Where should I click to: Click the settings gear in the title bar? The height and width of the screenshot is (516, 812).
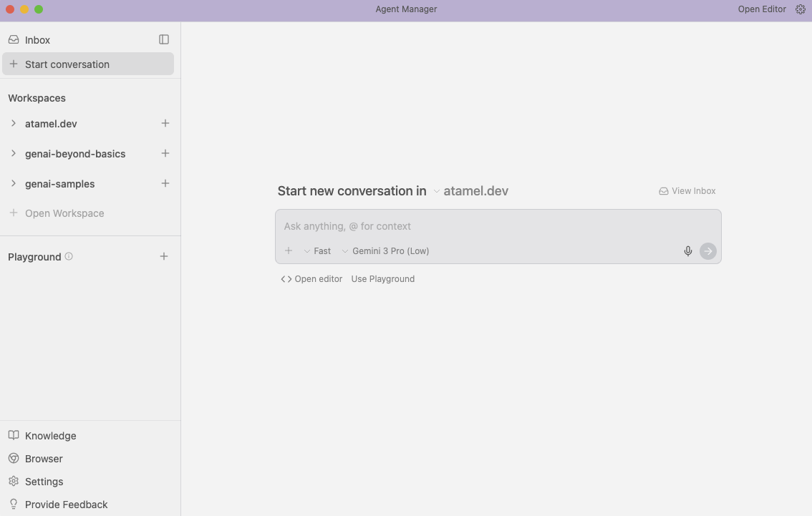pos(800,9)
